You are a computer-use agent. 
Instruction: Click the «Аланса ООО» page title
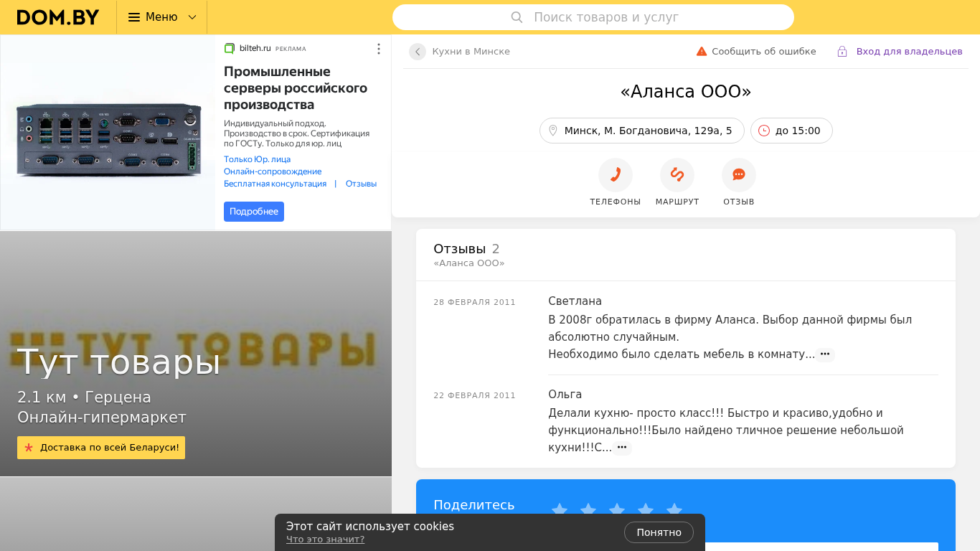click(686, 92)
